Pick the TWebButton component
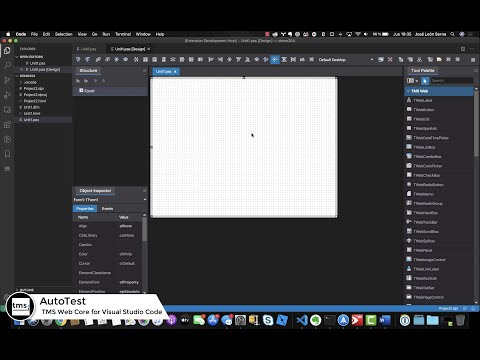Image resolution: width=480 pixels, height=360 pixels. click(439, 109)
